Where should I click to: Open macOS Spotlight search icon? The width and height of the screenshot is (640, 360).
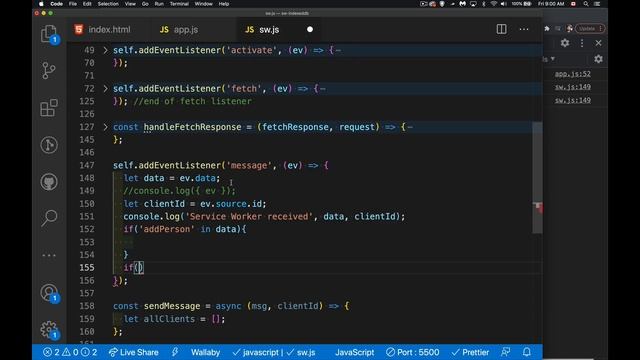point(586,4)
